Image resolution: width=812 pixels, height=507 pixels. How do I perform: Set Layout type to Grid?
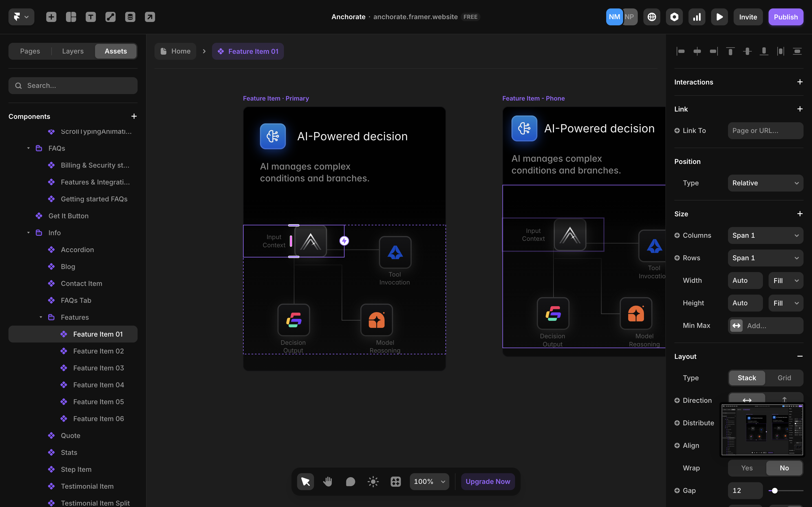(784, 378)
